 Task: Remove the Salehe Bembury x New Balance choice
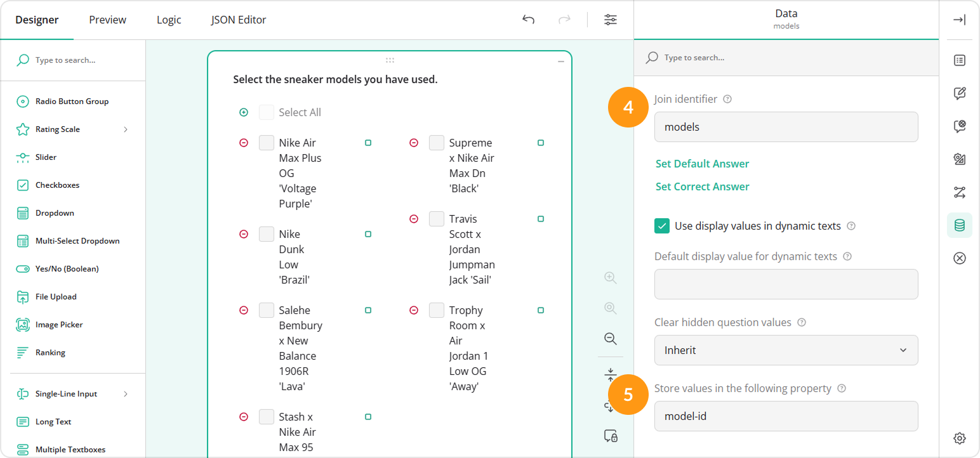pos(244,310)
